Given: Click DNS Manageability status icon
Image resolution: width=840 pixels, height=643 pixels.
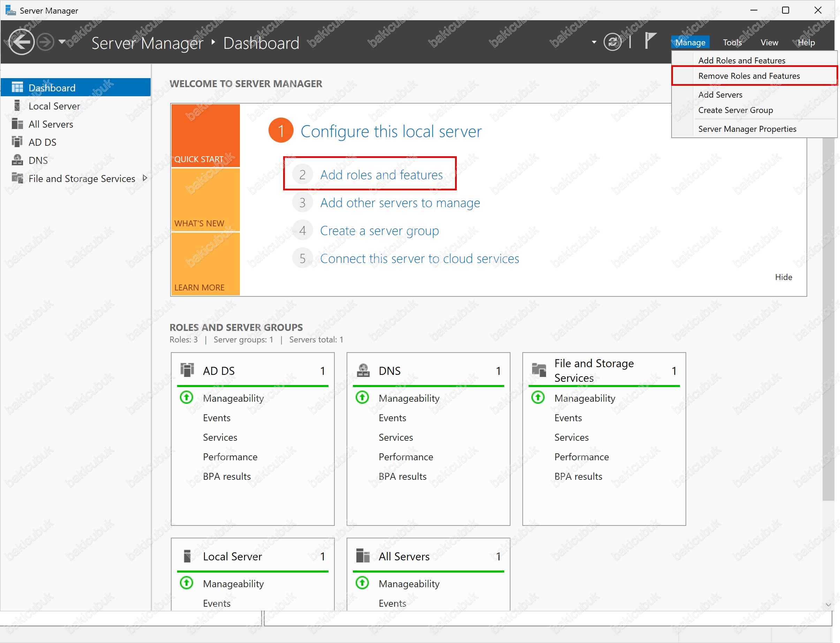Looking at the screenshot, I should click(362, 397).
